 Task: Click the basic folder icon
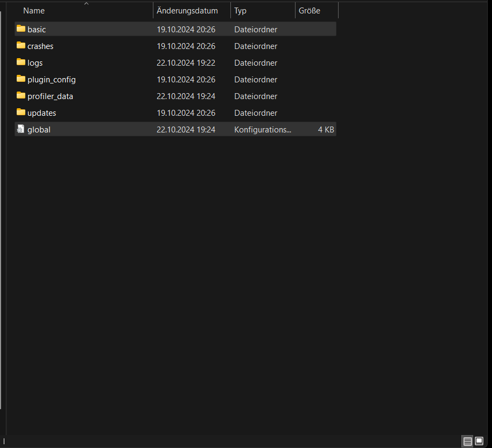pos(21,29)
